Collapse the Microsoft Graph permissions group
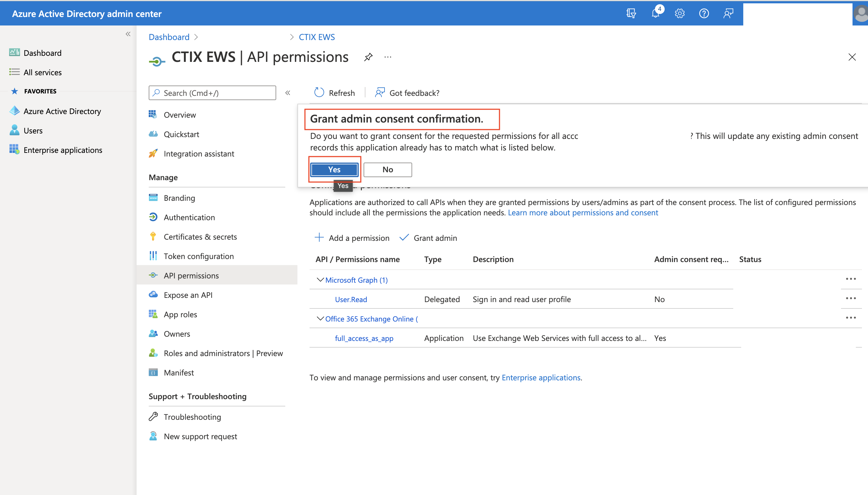The image size is (868, 495). pyautogui.click(x=320, y=280)
